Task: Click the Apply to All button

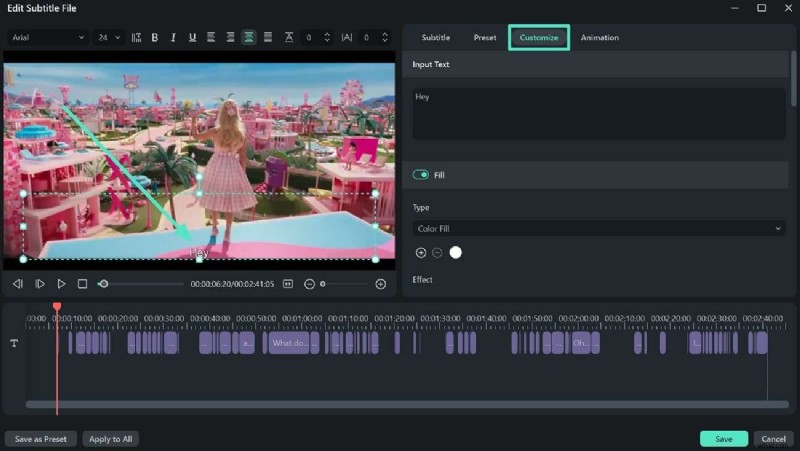Action: pos(110,439)
